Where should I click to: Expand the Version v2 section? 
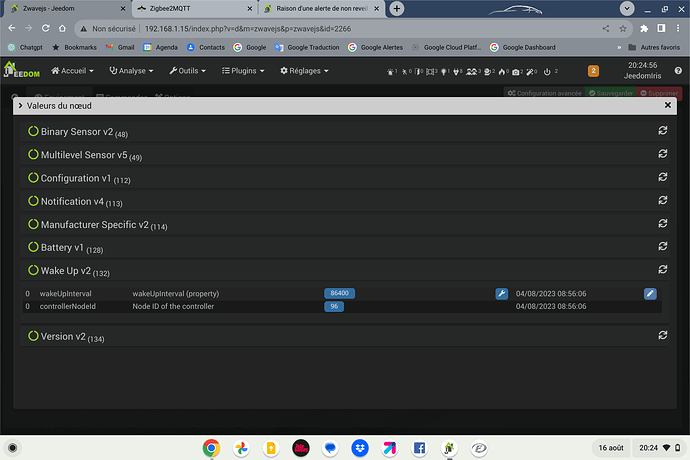click(66, 337)
